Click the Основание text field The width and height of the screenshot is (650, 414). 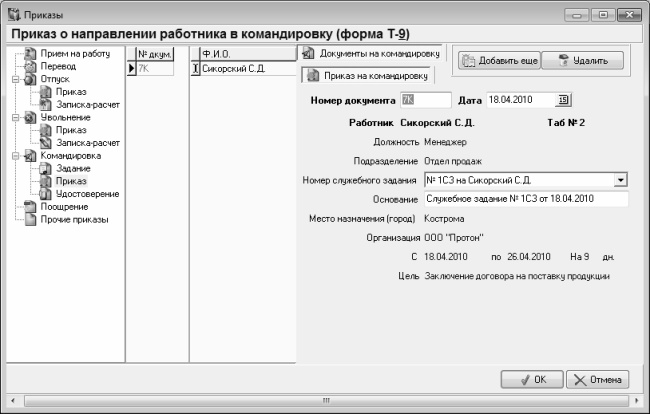click(x=524, y=199)
